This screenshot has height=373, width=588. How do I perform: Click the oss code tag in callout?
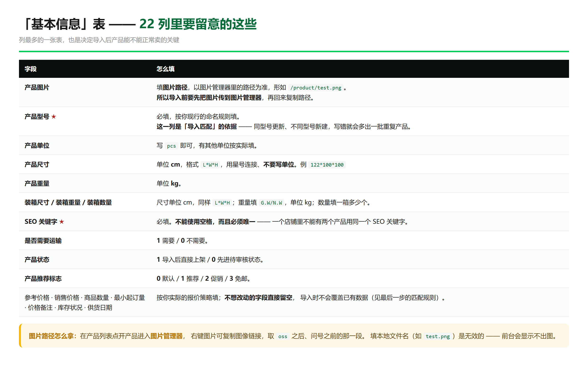[x=283, y=336]
